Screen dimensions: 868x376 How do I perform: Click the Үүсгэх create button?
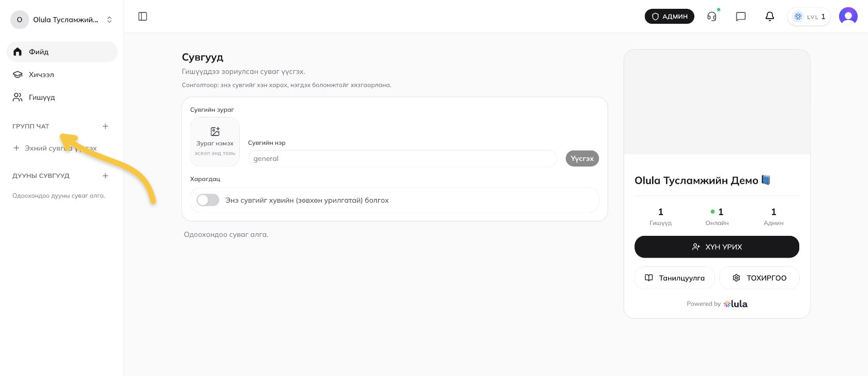582,158
